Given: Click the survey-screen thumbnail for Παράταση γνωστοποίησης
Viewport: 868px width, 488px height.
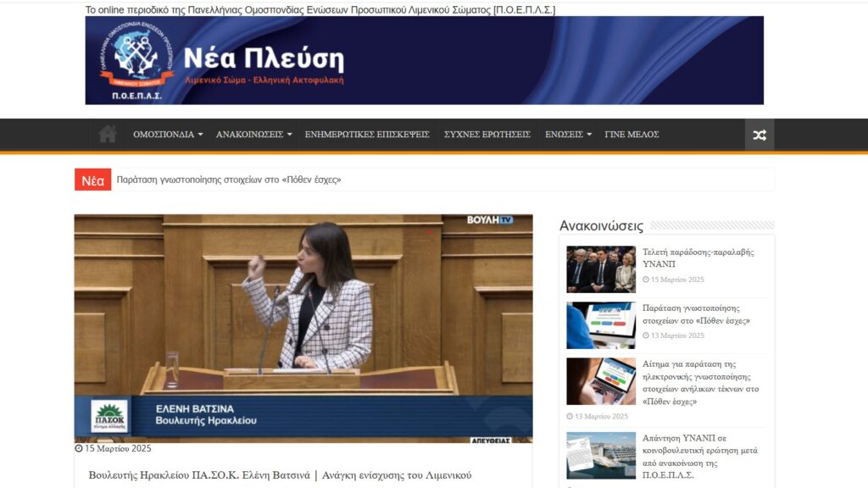Looking at the screenshot, I should (x=601, y=325).
